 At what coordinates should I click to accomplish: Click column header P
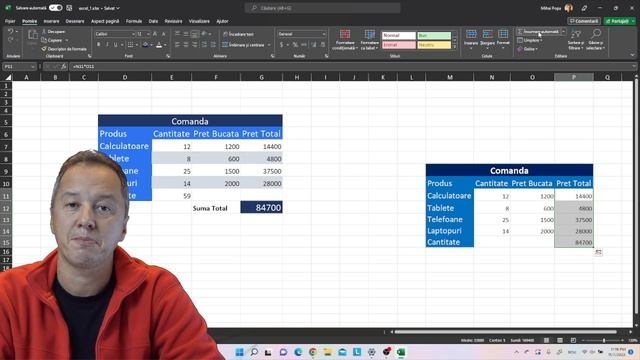pyautogui.click(x=574, y=77)
